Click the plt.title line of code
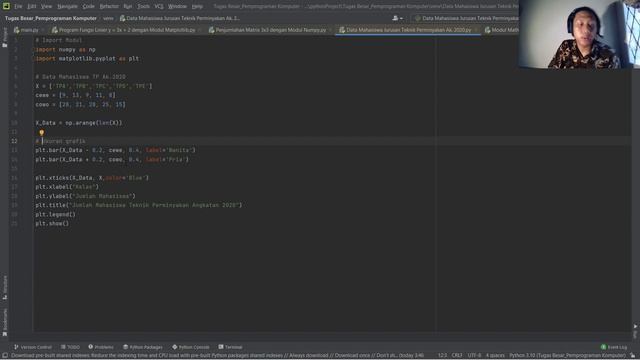Viewport: 640px width, 360px height. click(x=138, y=205)
